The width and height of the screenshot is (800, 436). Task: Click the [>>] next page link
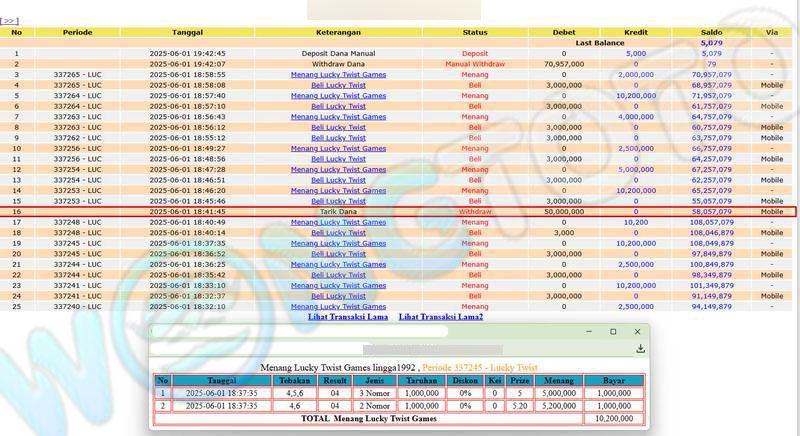(x=9, y=20)
